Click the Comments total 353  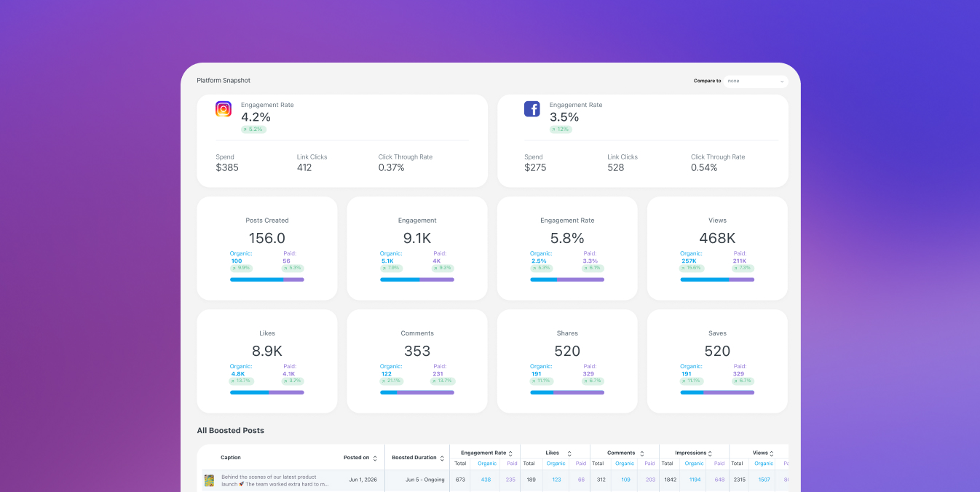pos(417,351)
